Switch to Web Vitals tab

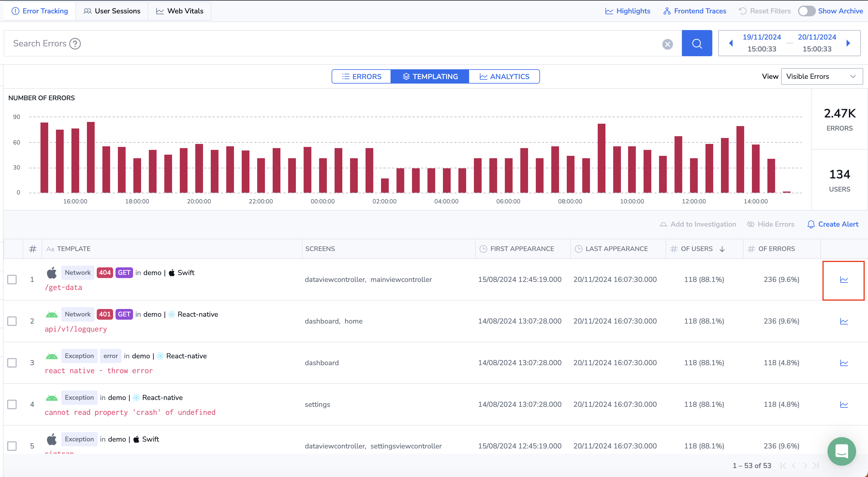pos(179,11)
